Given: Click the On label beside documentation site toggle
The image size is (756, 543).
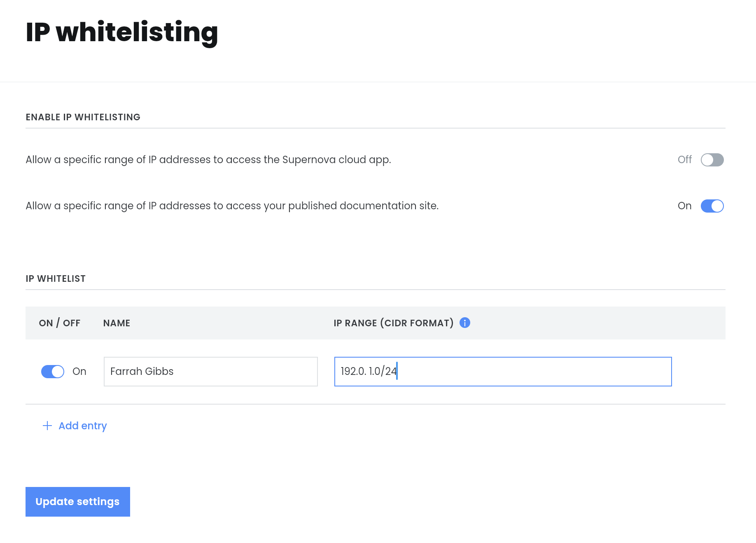Looking at the screenshot, I should 685,206.
